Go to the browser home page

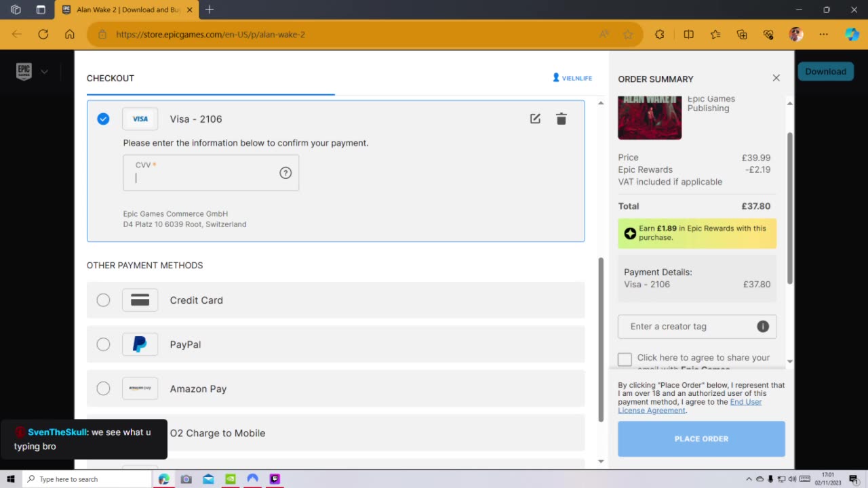70,34
